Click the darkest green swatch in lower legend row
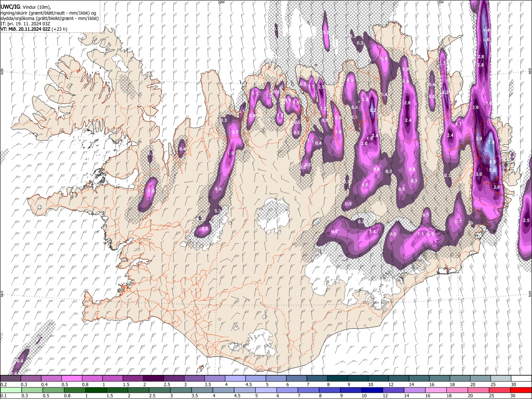 click(96, 390)
